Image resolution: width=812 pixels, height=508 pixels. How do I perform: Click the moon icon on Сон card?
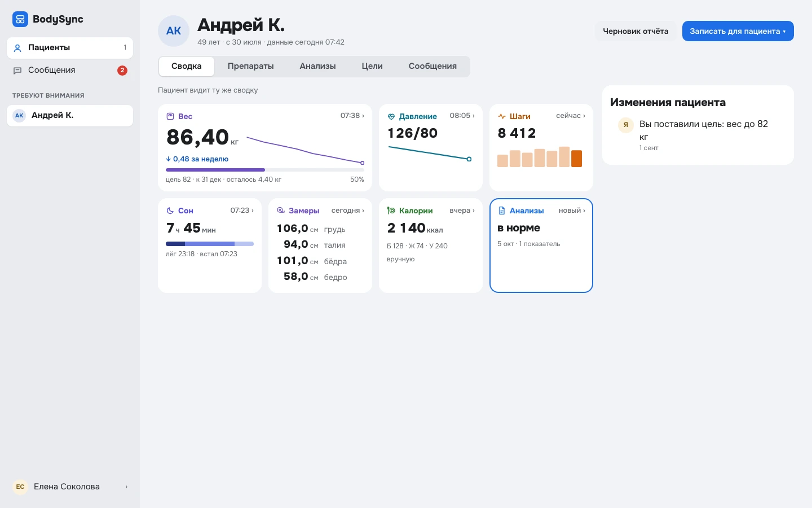click(x=170, y=211)
